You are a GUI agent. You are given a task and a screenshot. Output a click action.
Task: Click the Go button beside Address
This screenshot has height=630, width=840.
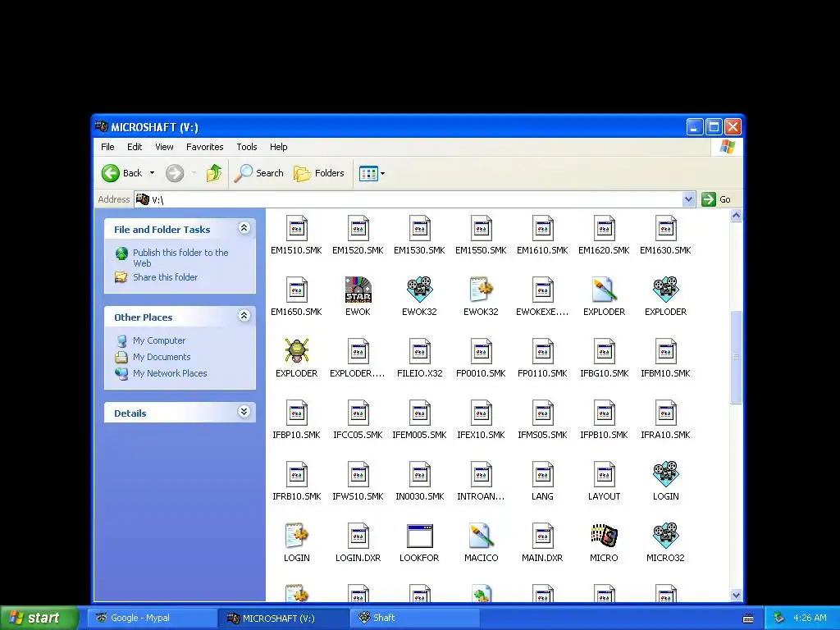click(716, 199)
